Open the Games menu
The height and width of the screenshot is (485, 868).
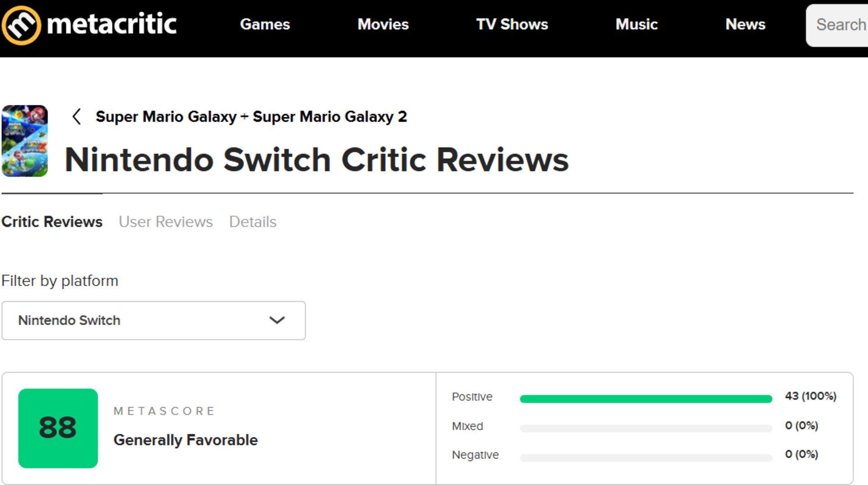pyautogui.click(x=264, y=24)
